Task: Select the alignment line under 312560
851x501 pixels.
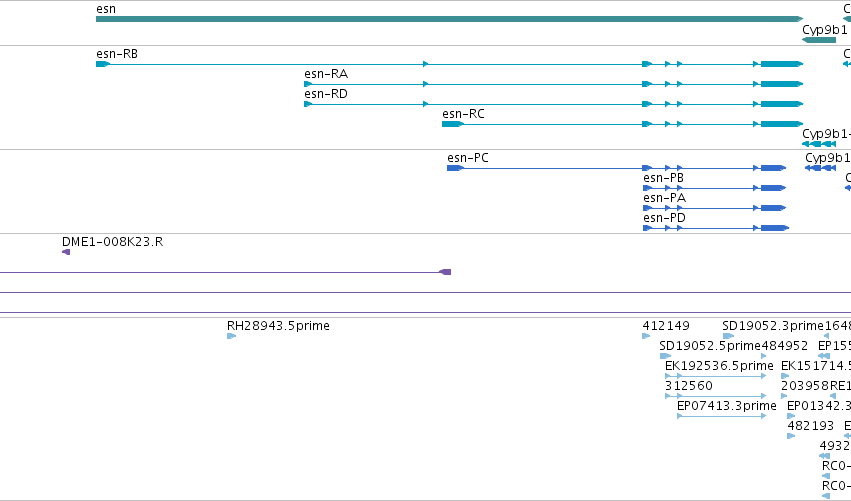Action: coord(715,396)
